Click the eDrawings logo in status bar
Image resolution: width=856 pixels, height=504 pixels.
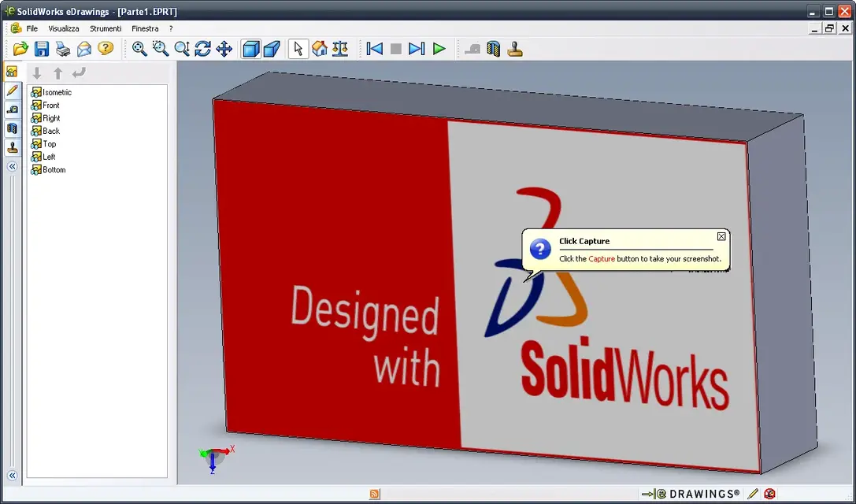click(691, 494)
